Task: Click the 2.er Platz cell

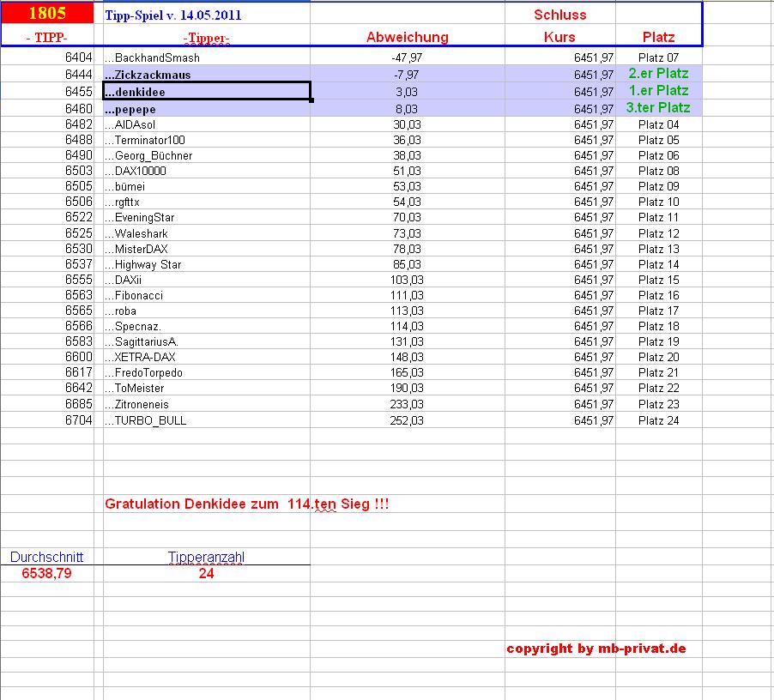Action: click(x=658, y=74)
